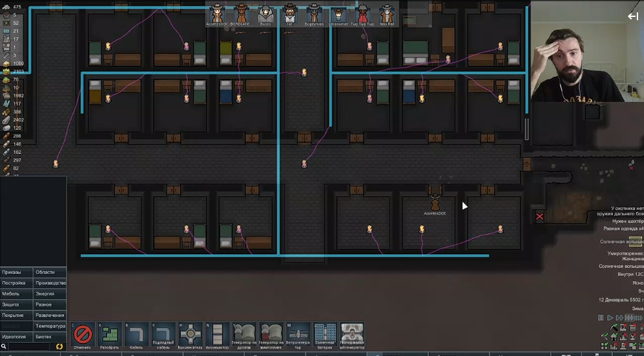Select the Отменить (cancel) order icon
This screenshot has height=356, width=644.
click(83, 334)
